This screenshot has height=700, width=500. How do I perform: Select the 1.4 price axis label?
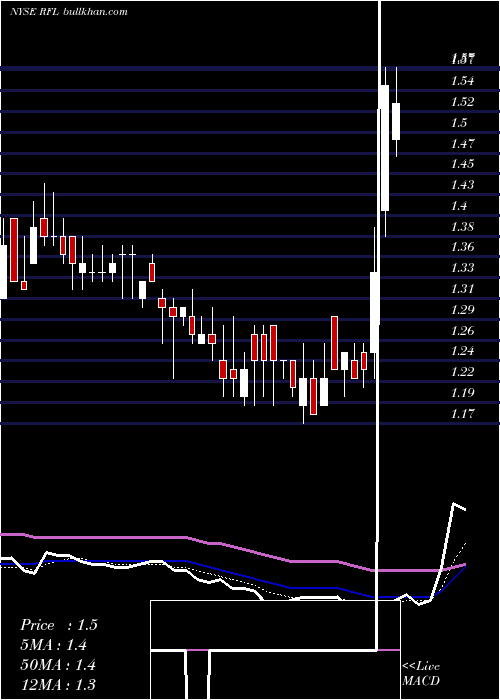point(459,205)
